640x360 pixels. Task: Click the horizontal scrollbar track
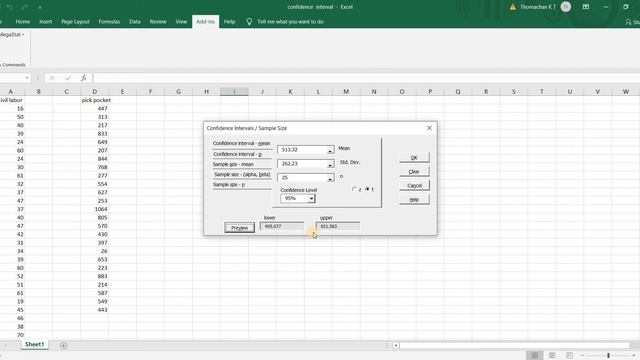514,345
